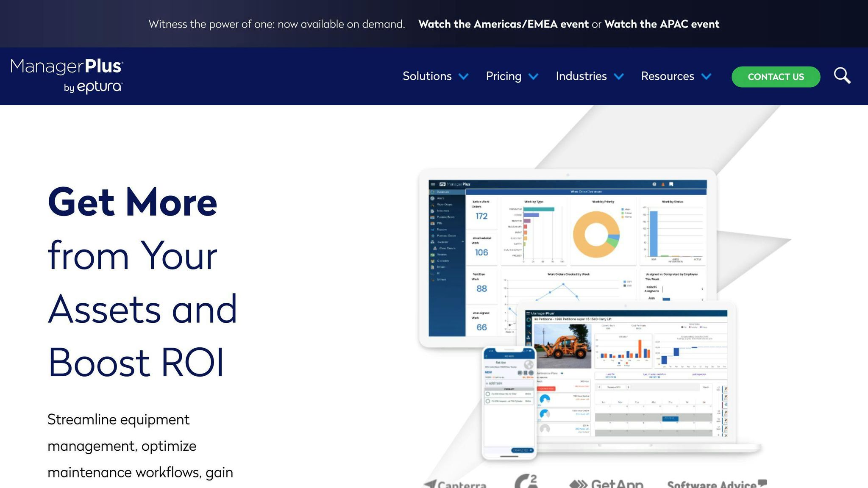Follow Watch the Americas/EMEA event link
This screenshot has width=868, height=488.
[x=504, y=24]
